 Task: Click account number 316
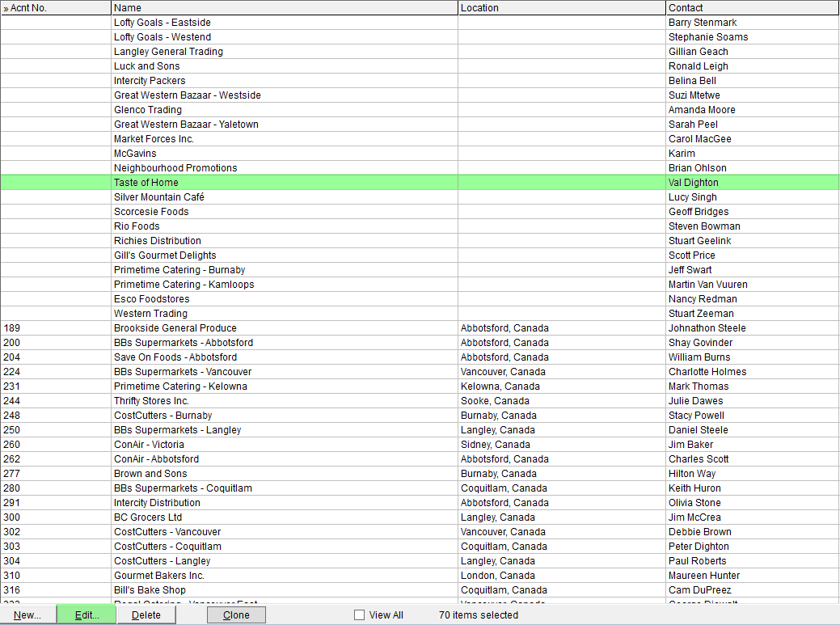(12, 589)
